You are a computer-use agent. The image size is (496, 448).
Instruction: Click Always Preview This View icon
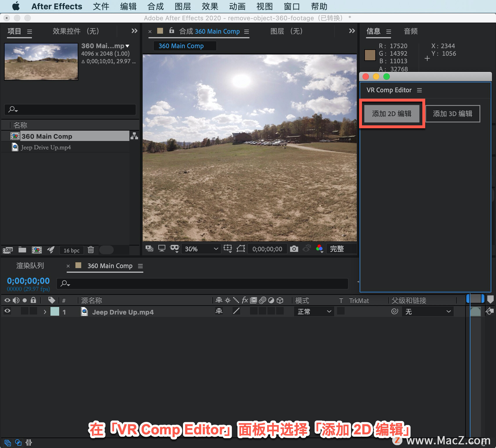(149, 248)
